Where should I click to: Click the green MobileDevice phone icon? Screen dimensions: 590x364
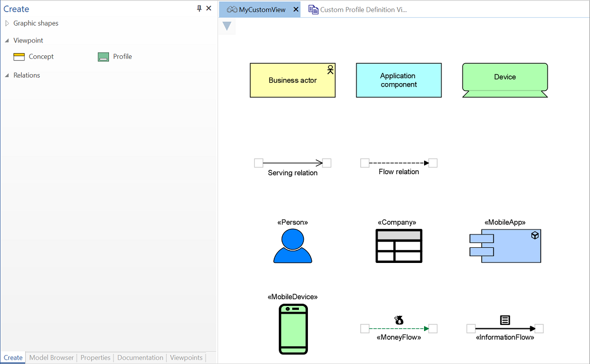(x=293, y=329)
